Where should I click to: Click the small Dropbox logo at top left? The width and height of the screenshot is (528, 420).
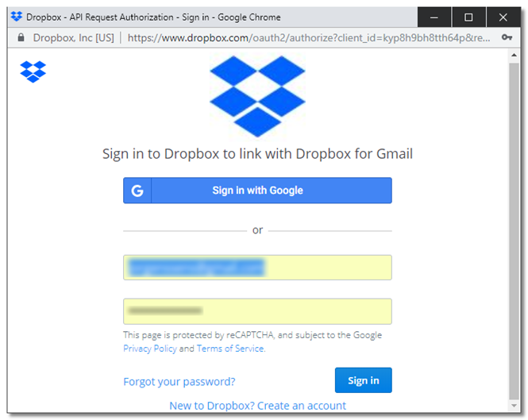(33, 71)
